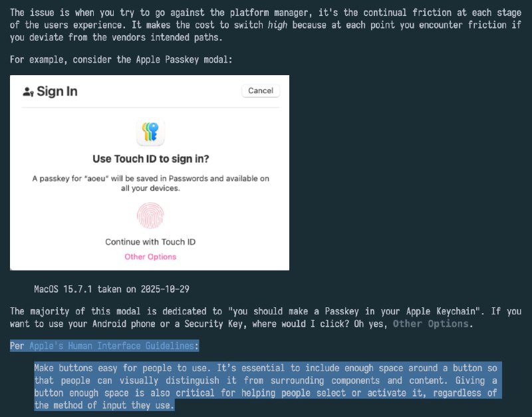Click the italic word 'high' in paragraph
532x417 pixels.
[x=277, y=25]
